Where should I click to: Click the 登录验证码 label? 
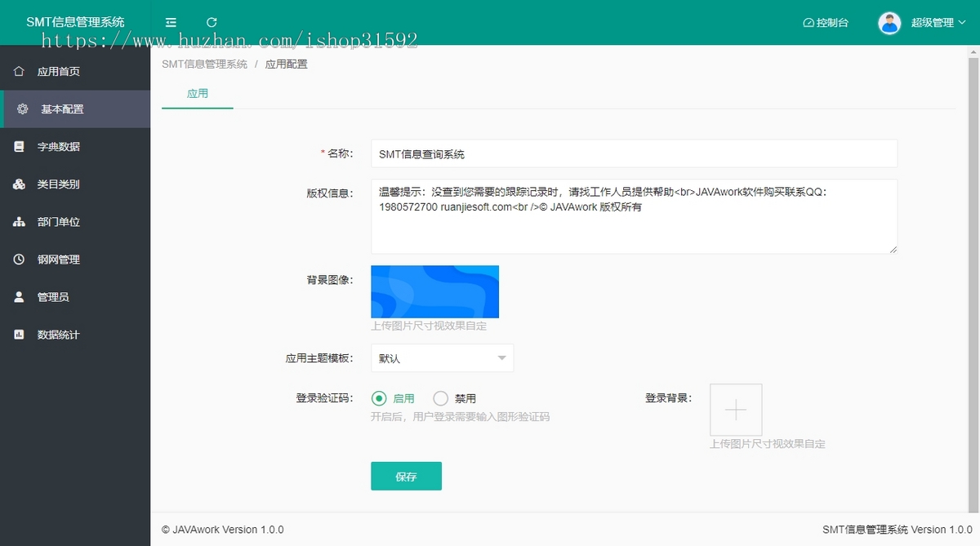click(324, 398)
